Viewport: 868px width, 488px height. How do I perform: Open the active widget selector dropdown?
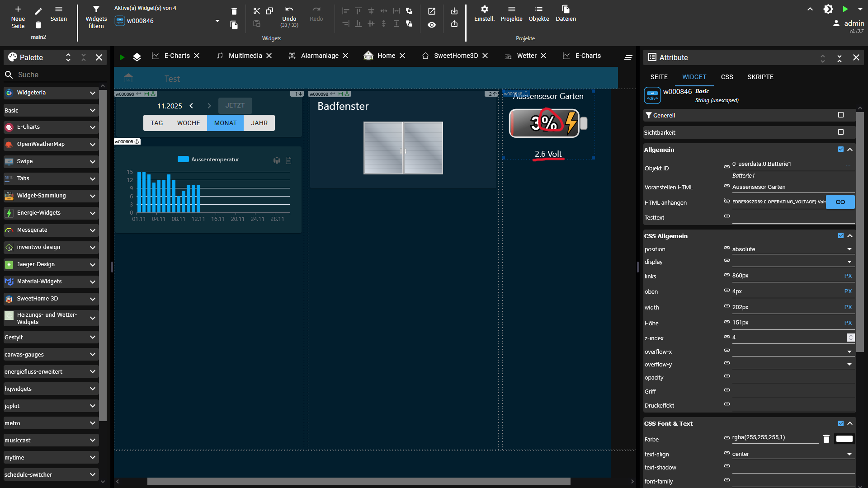click(217, 21)
